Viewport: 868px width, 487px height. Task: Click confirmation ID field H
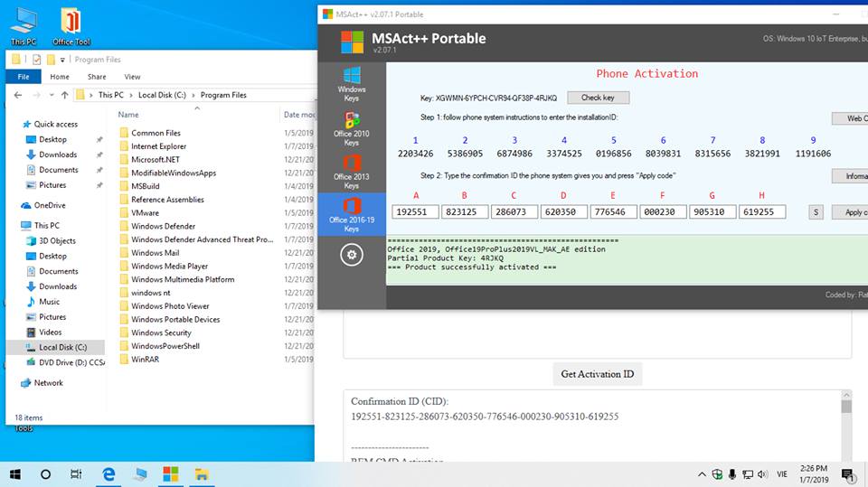pos(761,212)
